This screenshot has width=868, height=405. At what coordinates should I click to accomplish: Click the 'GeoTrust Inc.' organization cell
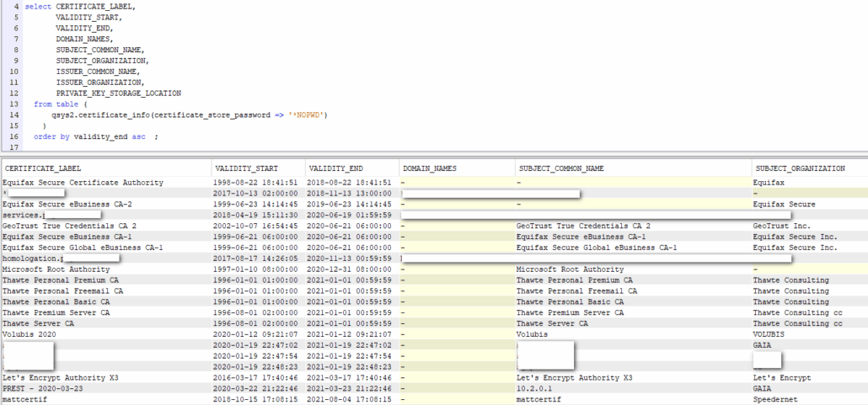[782, 226]
